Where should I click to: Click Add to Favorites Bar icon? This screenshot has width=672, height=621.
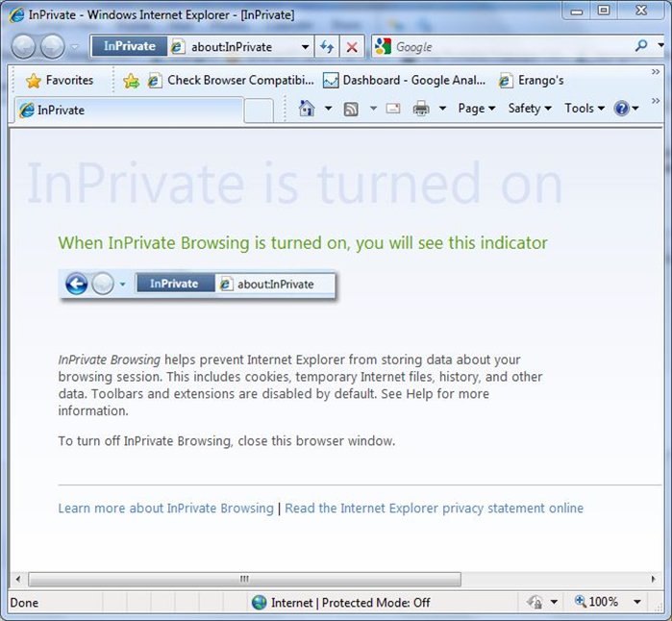131,80
